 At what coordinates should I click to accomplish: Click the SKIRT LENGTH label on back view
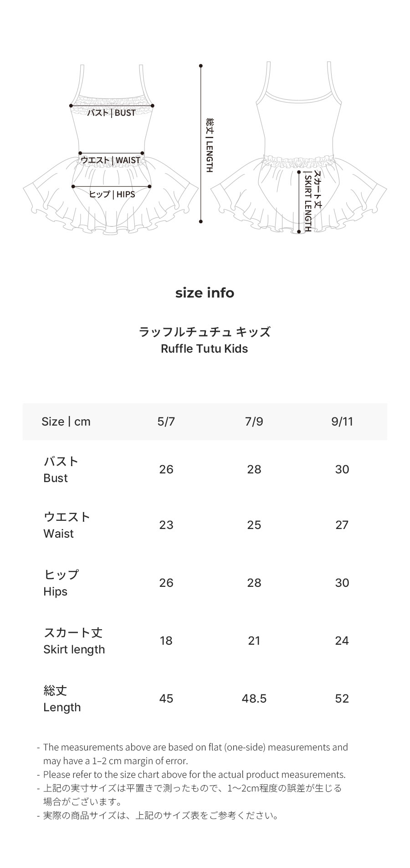313,201
